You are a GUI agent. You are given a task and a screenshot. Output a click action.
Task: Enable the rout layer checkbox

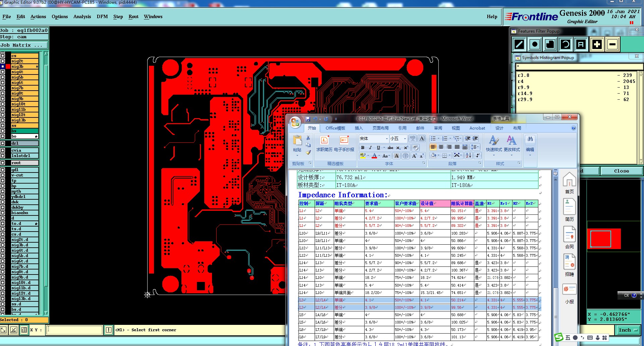click(3, 163)
